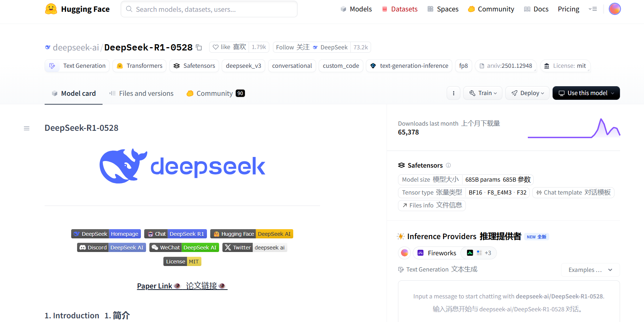The height and width of the screenshot is (322, 644).
Task: Switch to Files and versions tab
Action: point(141,94)
